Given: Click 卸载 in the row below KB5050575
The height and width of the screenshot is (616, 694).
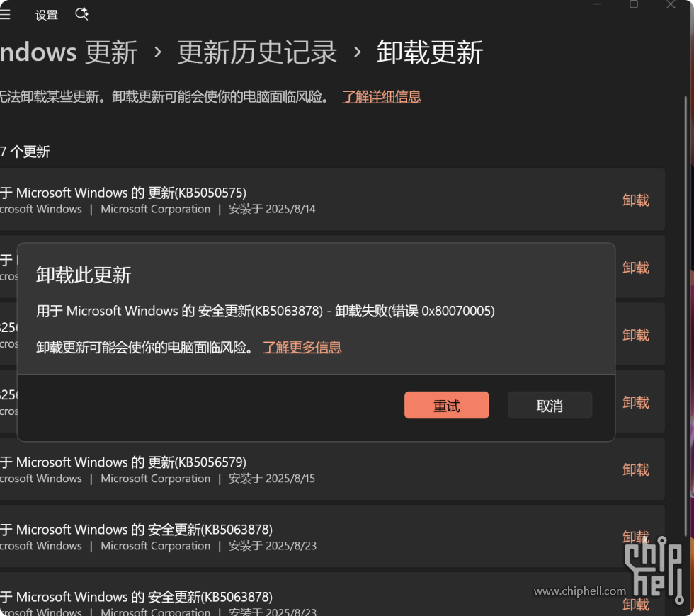Looking at the screenshot, I should pos(636,268).
